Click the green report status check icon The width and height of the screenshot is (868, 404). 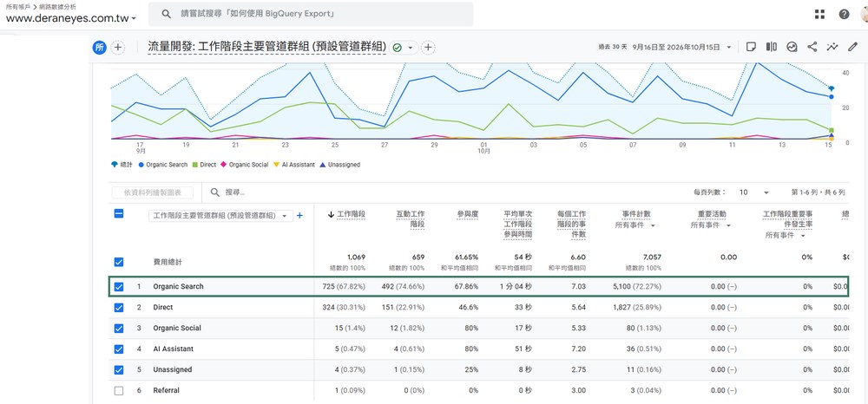pyautogui.click(x=397, y=48)
